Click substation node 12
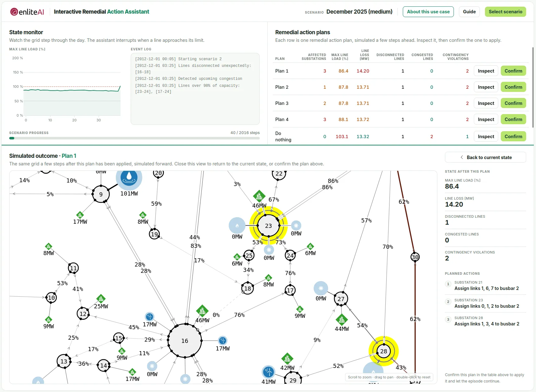The height and width of the screenshot is (392, 536). (x=83, y=314)
